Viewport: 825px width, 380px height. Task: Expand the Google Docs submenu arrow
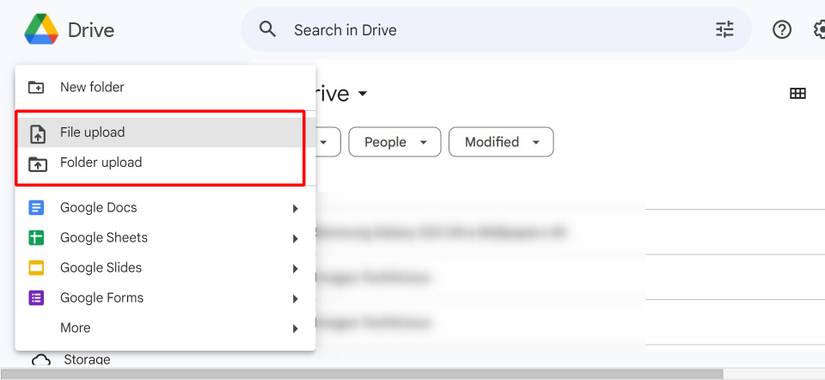pyautogui.click(x=295, y=208)
